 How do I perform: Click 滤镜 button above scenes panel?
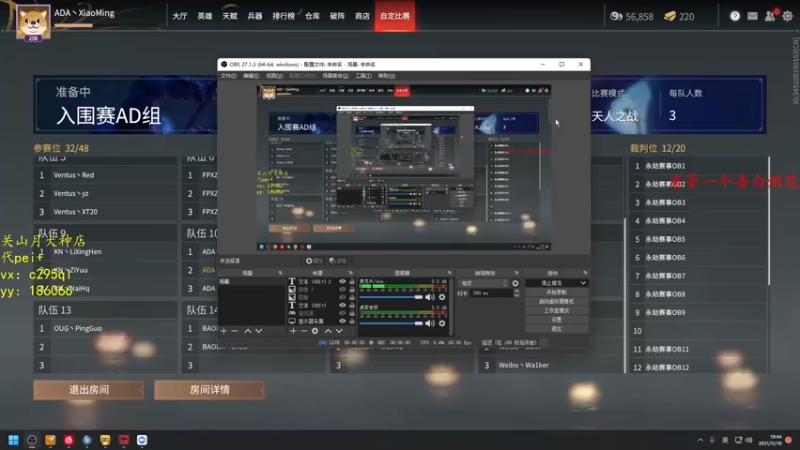pyautogui.click(x=338, y=261)
